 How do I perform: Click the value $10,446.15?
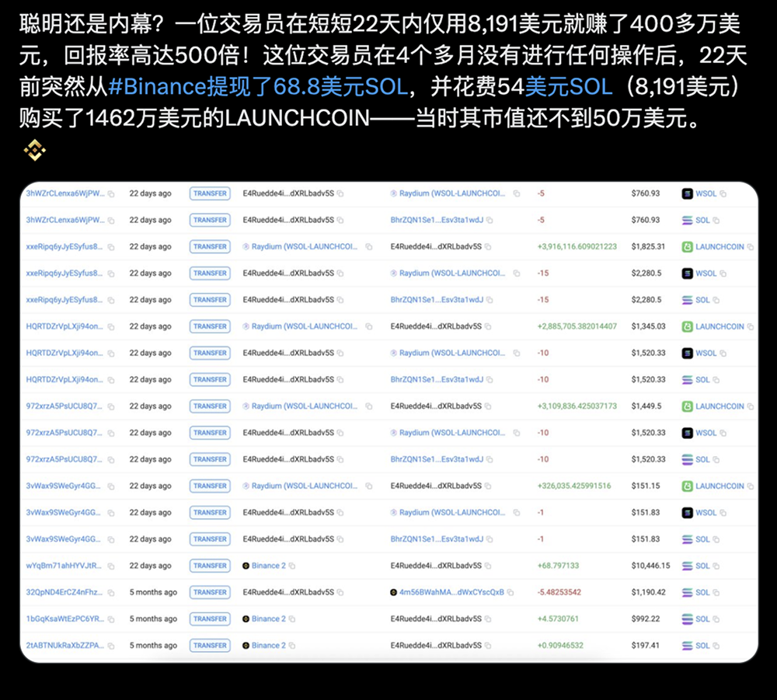point(650,566)
